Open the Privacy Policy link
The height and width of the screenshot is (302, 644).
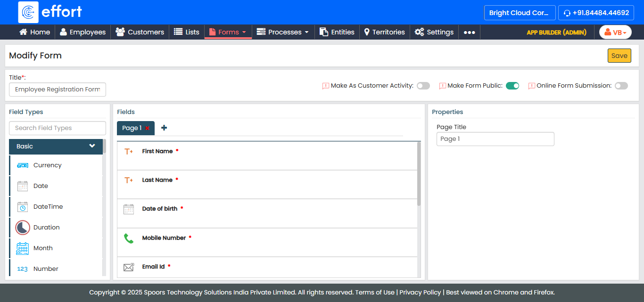coord(420,292)
